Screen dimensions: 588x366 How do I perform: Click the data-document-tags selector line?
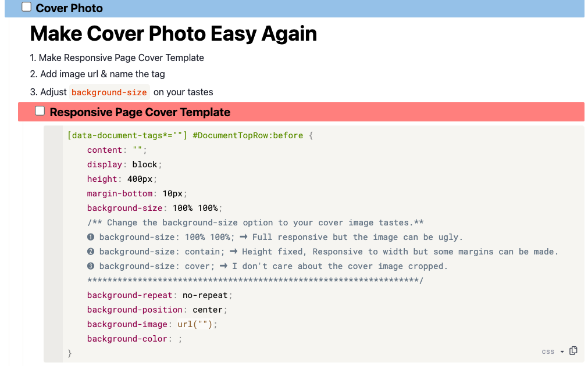(x=190, y=135)
